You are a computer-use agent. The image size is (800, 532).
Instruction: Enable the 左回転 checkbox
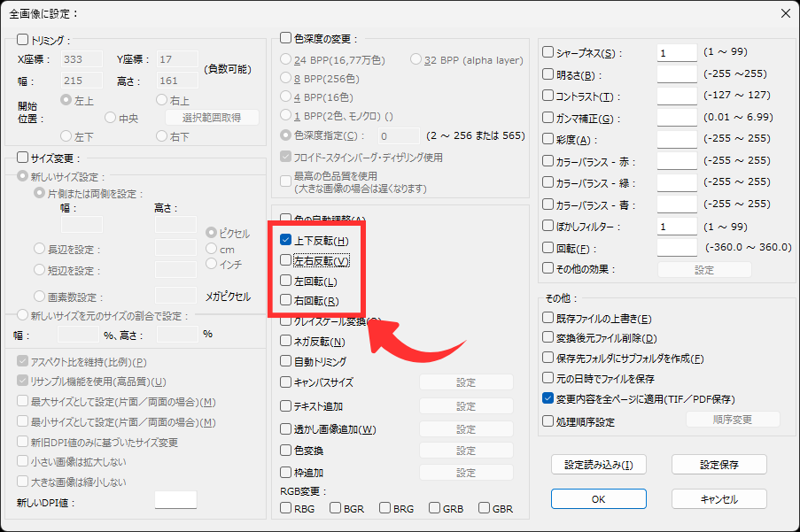[x=286, y=281]
